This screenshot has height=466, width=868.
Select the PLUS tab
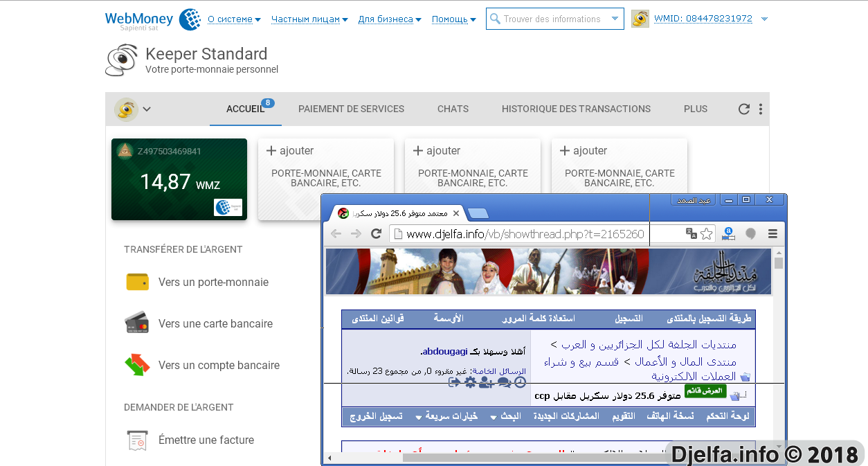click(696, 109)
